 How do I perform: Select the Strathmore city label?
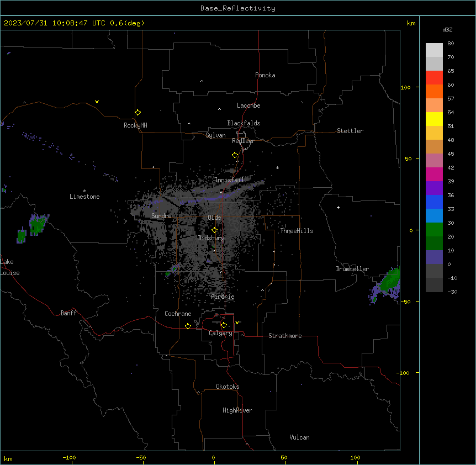tap(285, 336)
